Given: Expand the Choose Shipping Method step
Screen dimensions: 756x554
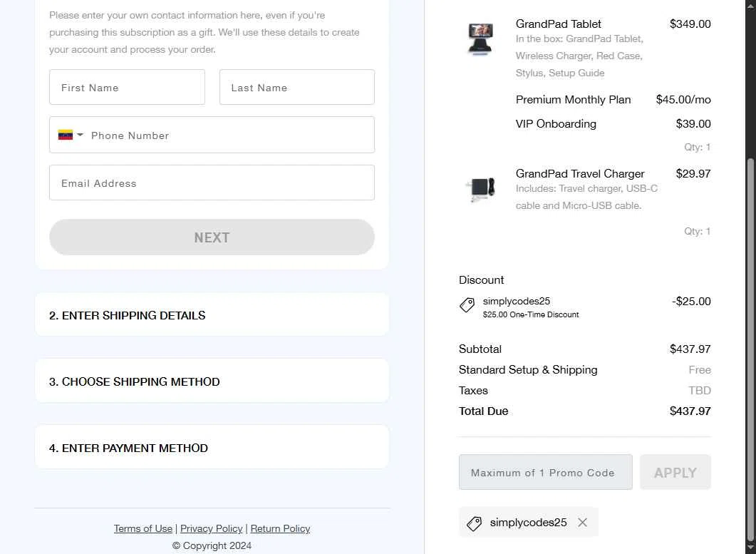Looking at the screenshot, I should (x=212, y=381).
